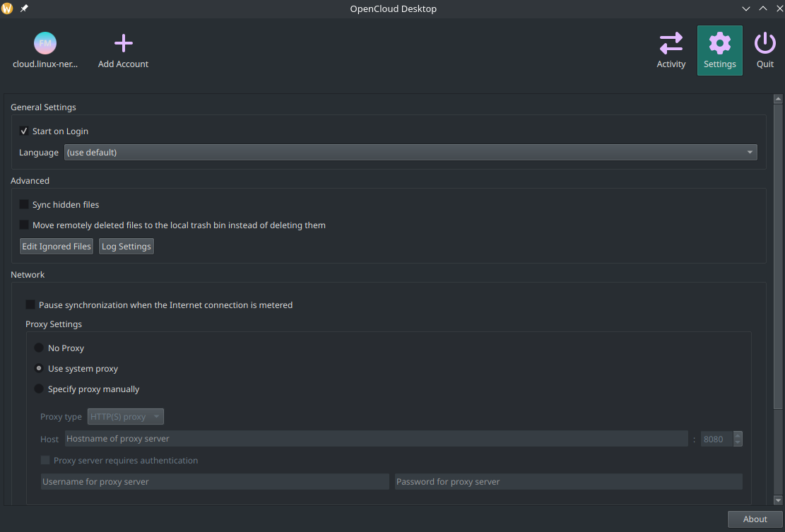
Task: Toggle the pin icon in title bar
Action: point(24,8)
